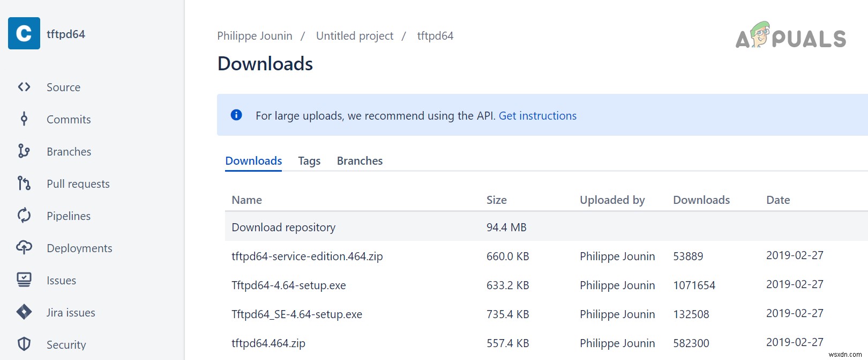Click the Security shield icon
Viewport: 868px width, 360px height.
point(24,344)
